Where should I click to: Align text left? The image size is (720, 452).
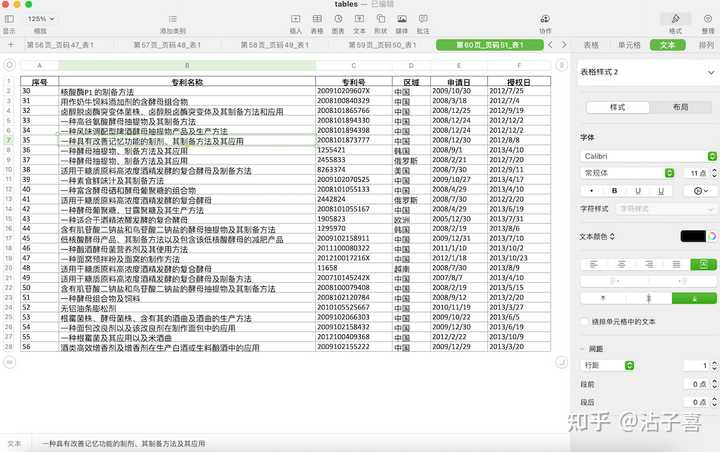pos(594,265)
